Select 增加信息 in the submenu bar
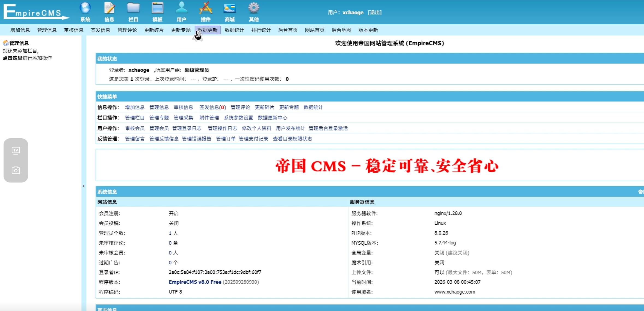 pyautogui.click(x=20, y=30)
